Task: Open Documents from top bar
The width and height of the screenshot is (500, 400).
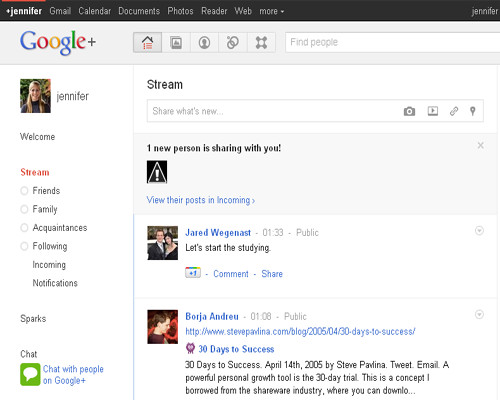Action: (139, 11)
